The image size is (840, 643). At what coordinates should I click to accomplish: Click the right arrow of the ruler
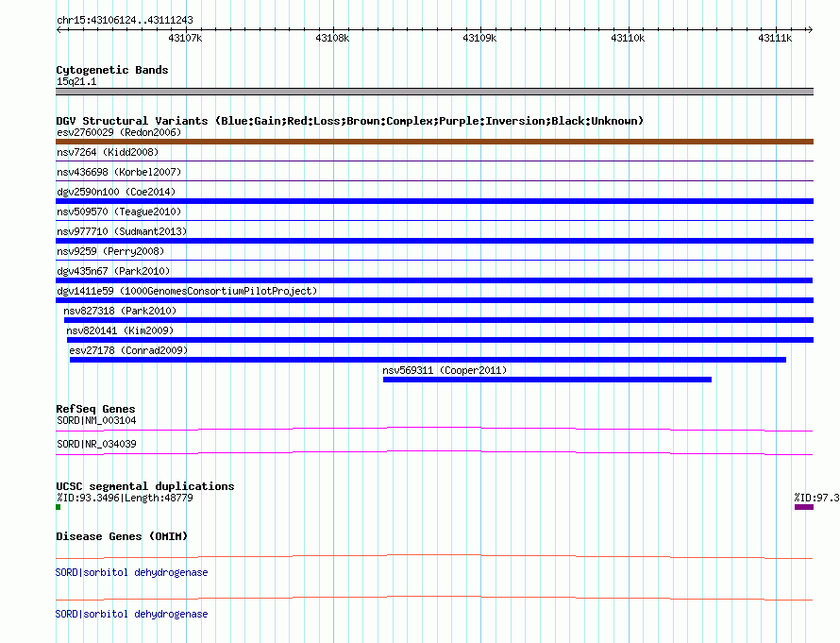pos(810,29)
